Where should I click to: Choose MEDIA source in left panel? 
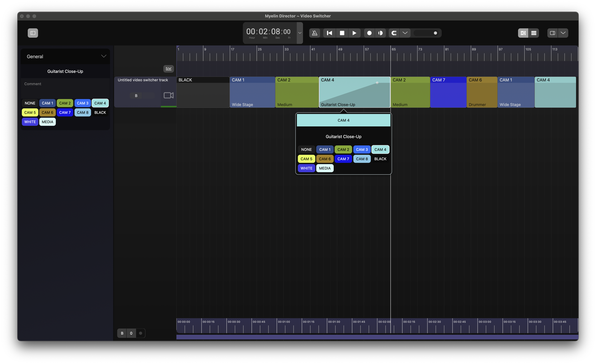click(47, 122)
